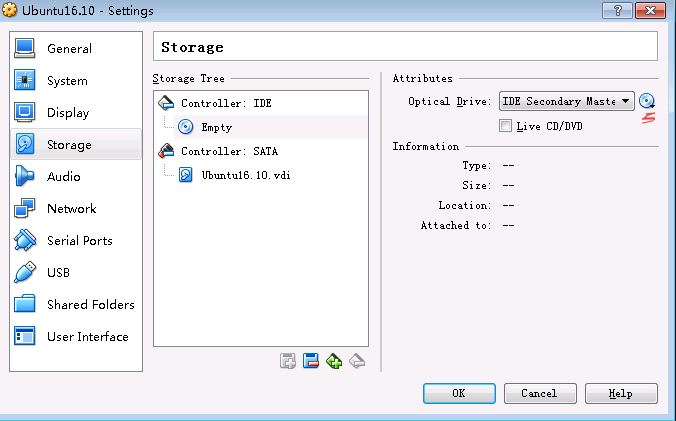Open the Optical Drive port dropdown
This screenshot has width=676, height=421.
pyautogui.click(x=566, y=101)
